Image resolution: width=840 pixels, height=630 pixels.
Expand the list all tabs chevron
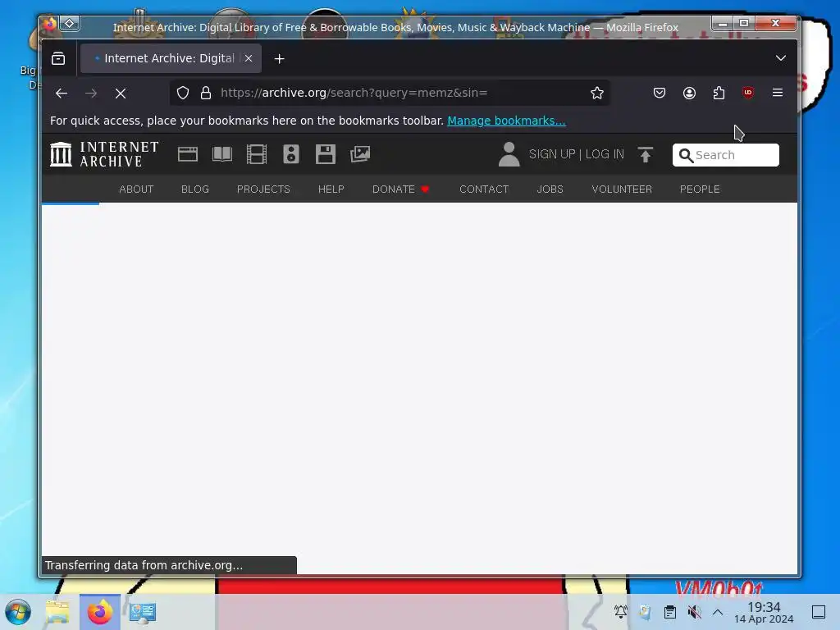[781, 58]
